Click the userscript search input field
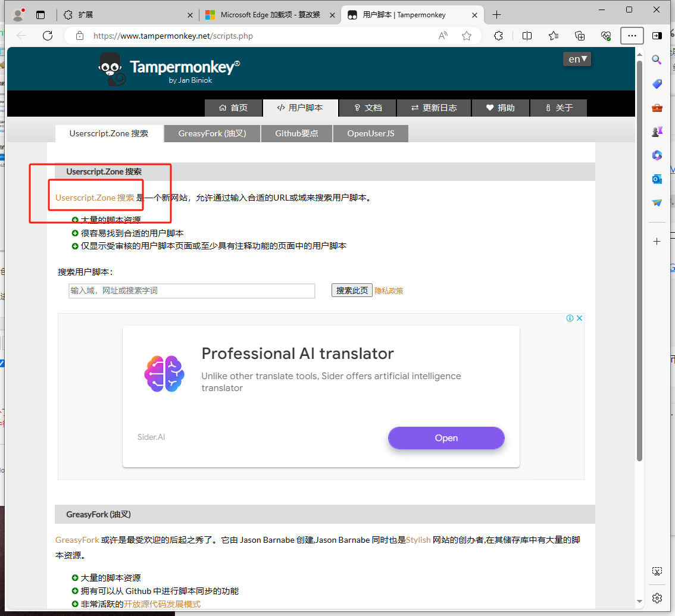Image resolution: width=675 pixels, height=616 pixels. [x=192, y=291]
